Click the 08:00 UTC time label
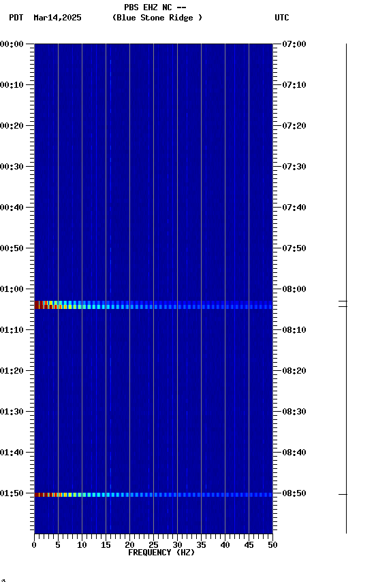 294,289
